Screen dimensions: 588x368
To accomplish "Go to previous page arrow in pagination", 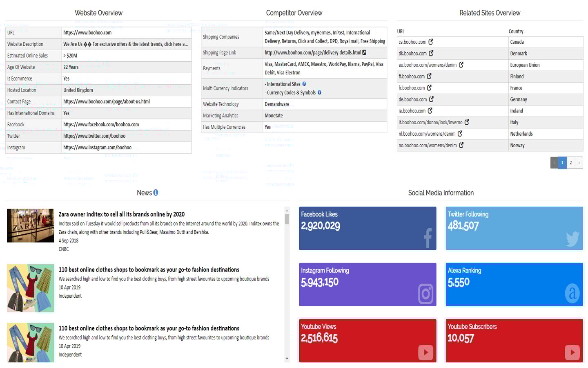I will pyautogui.click(x=554, y=162).
